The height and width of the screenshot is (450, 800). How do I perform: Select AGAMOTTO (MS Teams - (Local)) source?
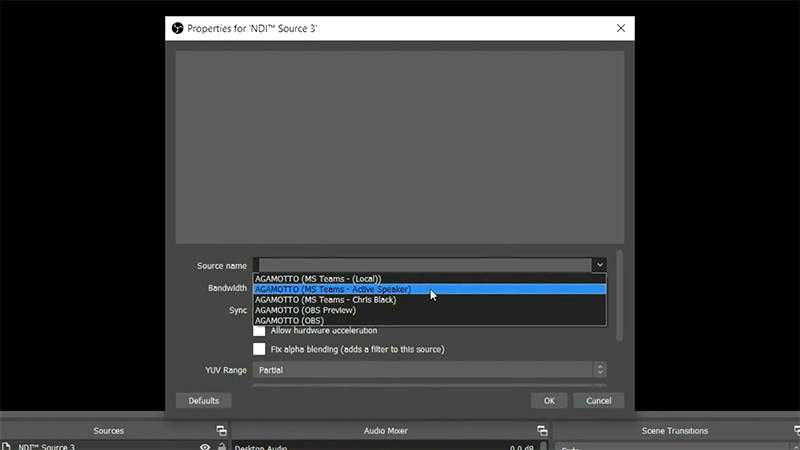click(x=429, y=279)
